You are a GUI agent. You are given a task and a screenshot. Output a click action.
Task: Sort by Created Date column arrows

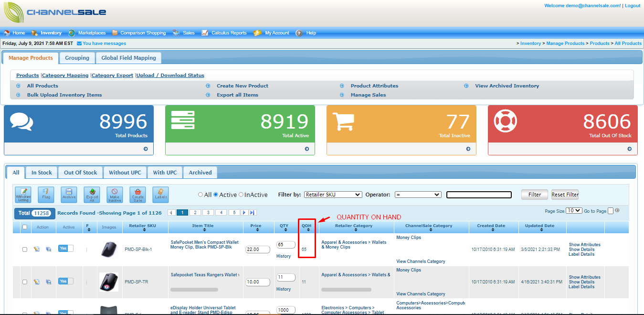494,230
